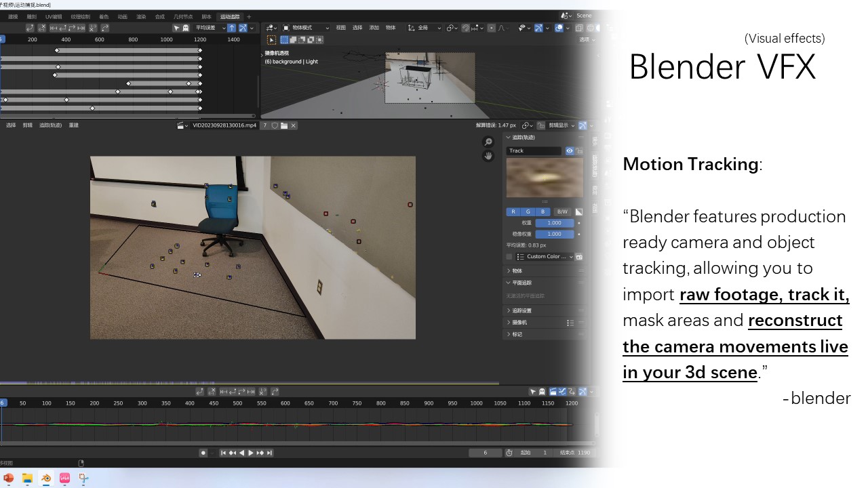Image resolution: width=868 pixels, height=488 pixels.
Task: Open the 剪辑显示 Clip Display dropdown
Action: [x=561, y=125]
